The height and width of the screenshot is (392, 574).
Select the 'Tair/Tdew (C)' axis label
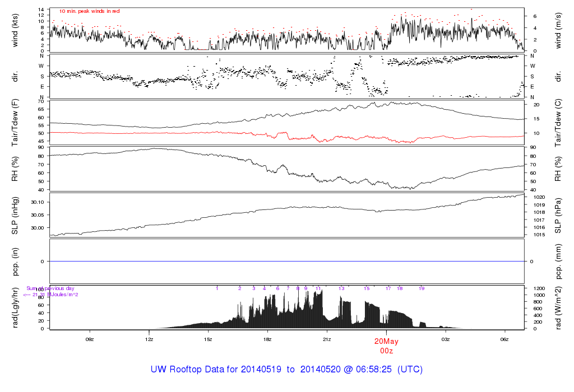pyautogui.click(x=558, y=123)
